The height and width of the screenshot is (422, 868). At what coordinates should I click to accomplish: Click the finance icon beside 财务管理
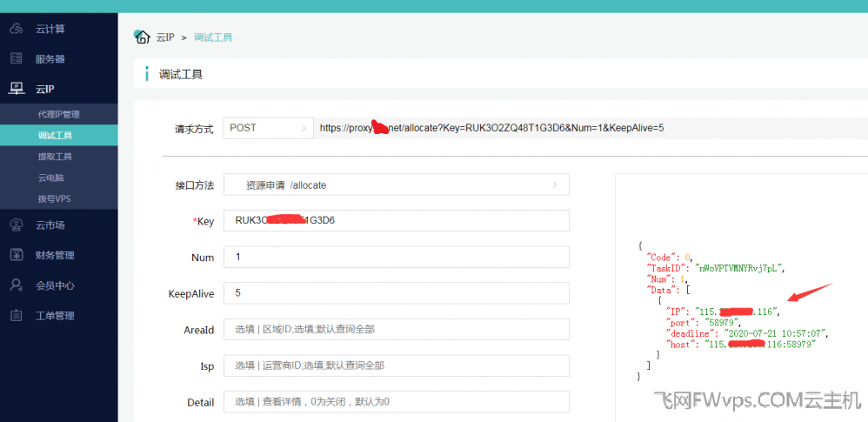point(17,255)
